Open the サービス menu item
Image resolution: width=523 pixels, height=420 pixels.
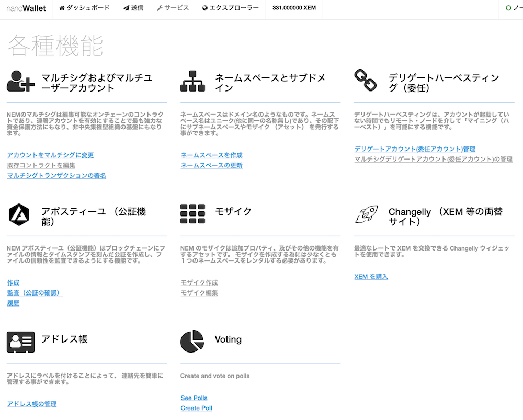(x=173, y=8)
